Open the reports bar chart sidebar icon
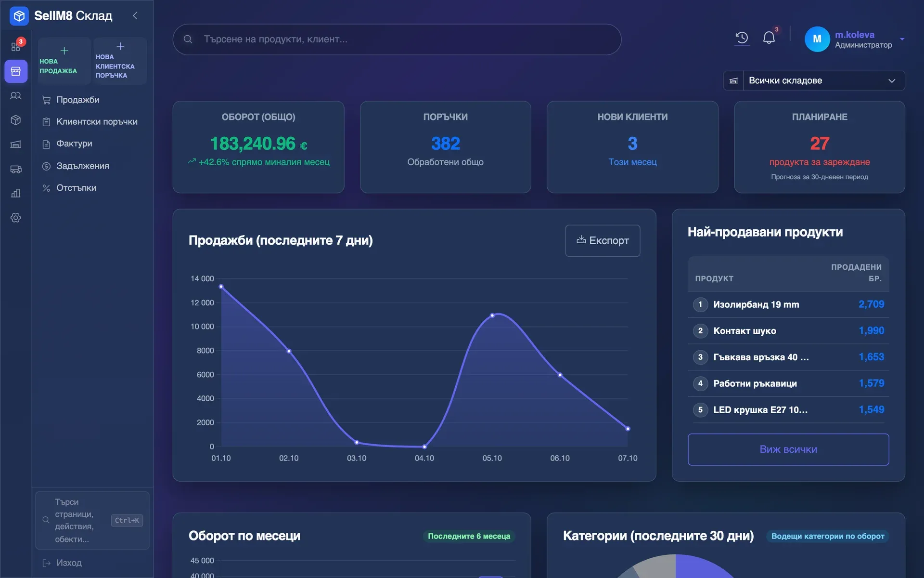Screen dimensions: 924x578 (x=16, y=193)
